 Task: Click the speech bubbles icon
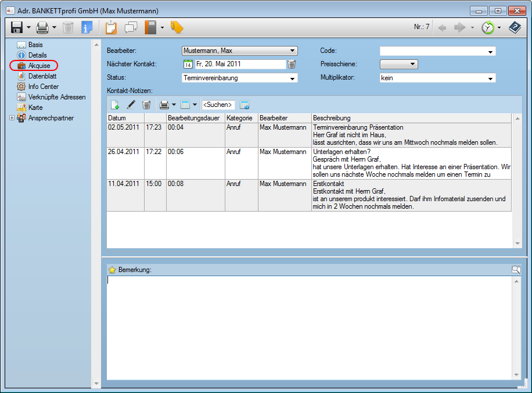pyautogui.click(x=131, y=27)
